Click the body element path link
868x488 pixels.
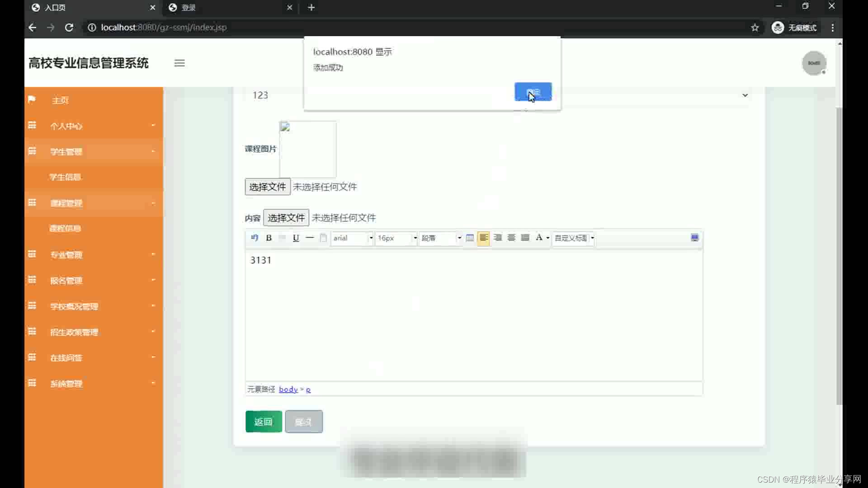tap(288, 389)
